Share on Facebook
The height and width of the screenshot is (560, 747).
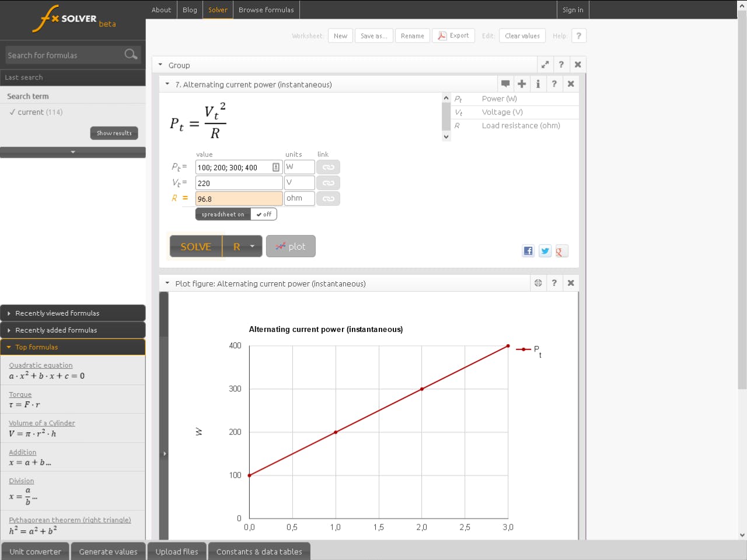[528, 251]
